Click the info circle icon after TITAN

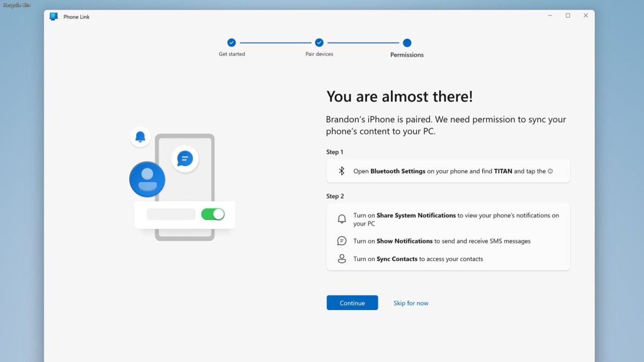pos(550,172)
